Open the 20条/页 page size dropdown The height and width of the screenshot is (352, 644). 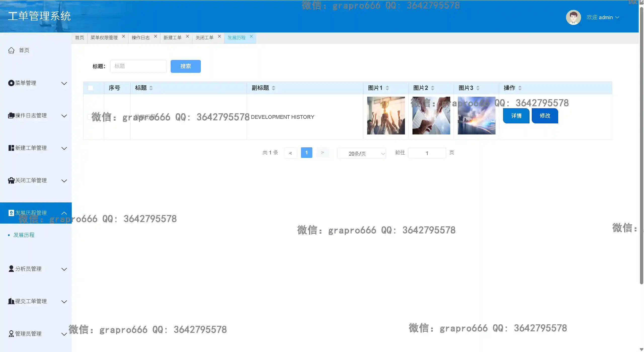coord(361,153)
